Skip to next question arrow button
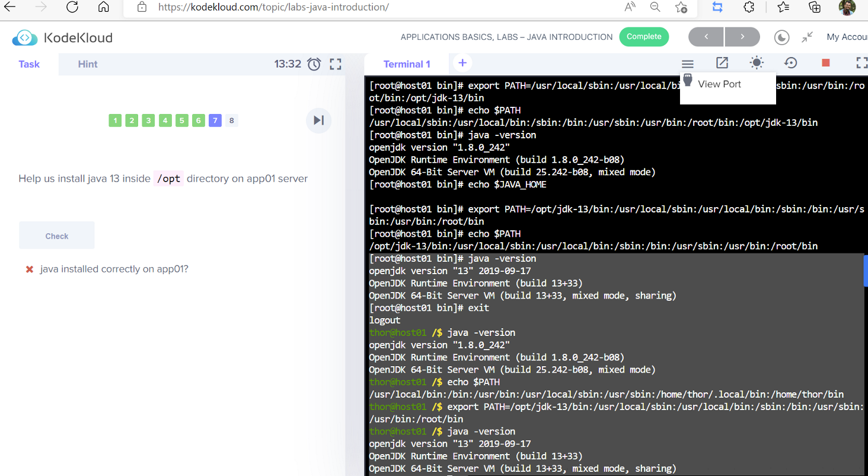868x476 pixels. click(x=319, y=120)
